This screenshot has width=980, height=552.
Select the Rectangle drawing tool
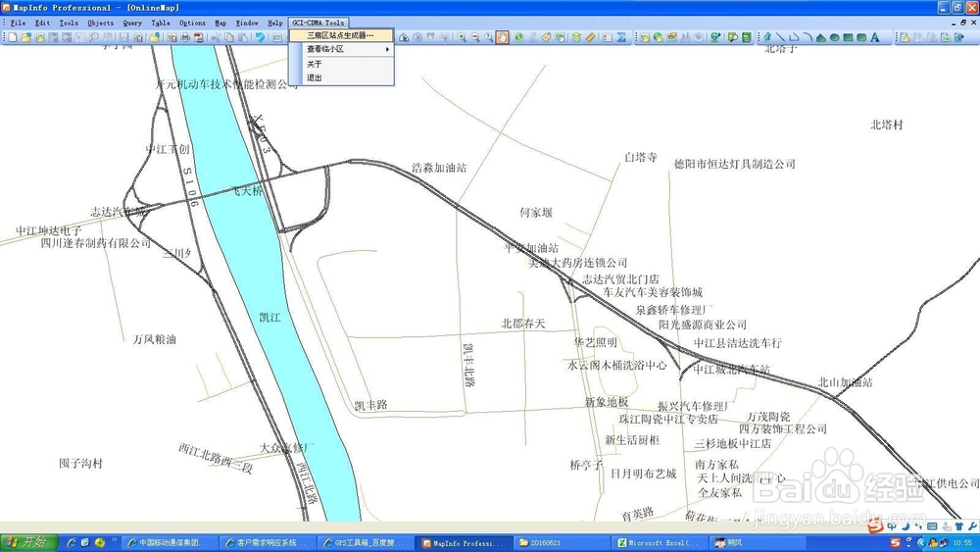(848, 37)
